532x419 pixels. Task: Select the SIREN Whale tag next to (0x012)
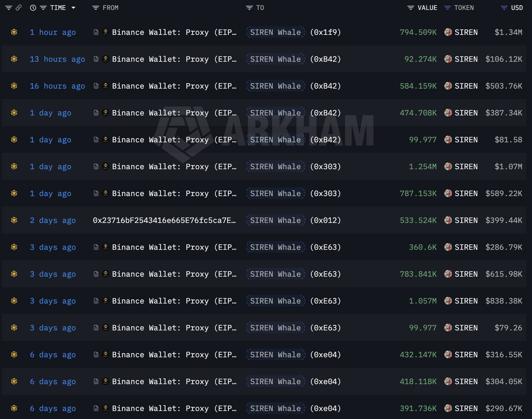pyautogui.click(x=276, y=220)
